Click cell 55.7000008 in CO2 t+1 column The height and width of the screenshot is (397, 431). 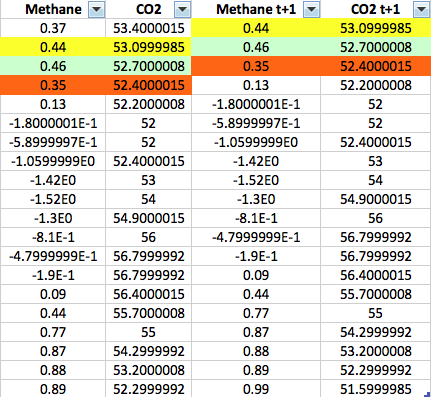pos(376,294)
